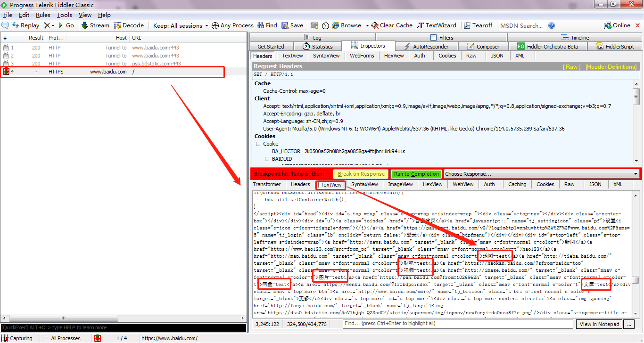Click the Any Process target icon
The width and height of the screenshot is (644, 343).
point(215,25)
